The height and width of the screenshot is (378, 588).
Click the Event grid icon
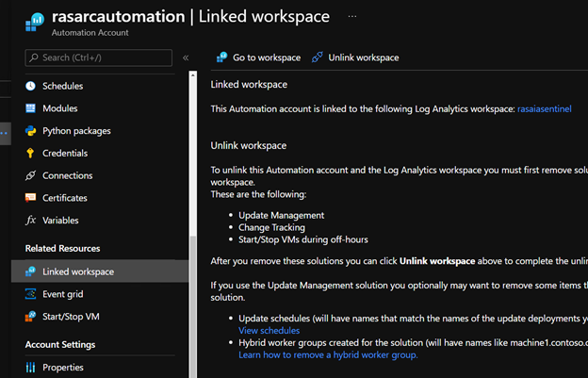30,294
